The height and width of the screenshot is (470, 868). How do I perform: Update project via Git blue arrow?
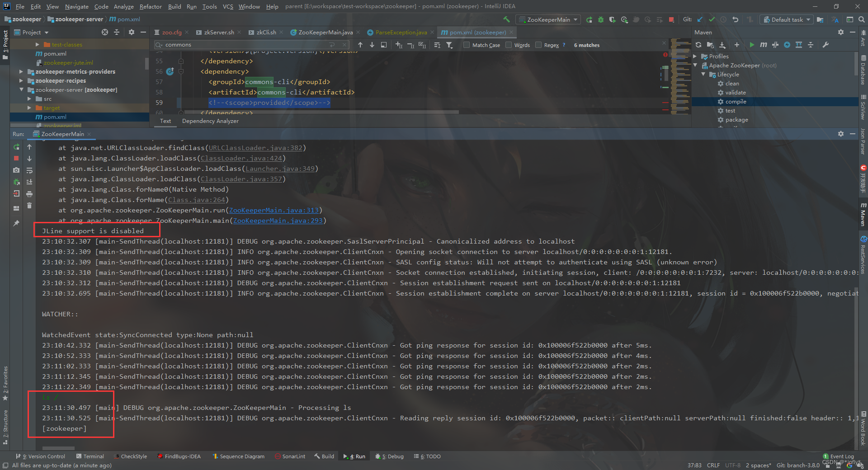point(700,19)
